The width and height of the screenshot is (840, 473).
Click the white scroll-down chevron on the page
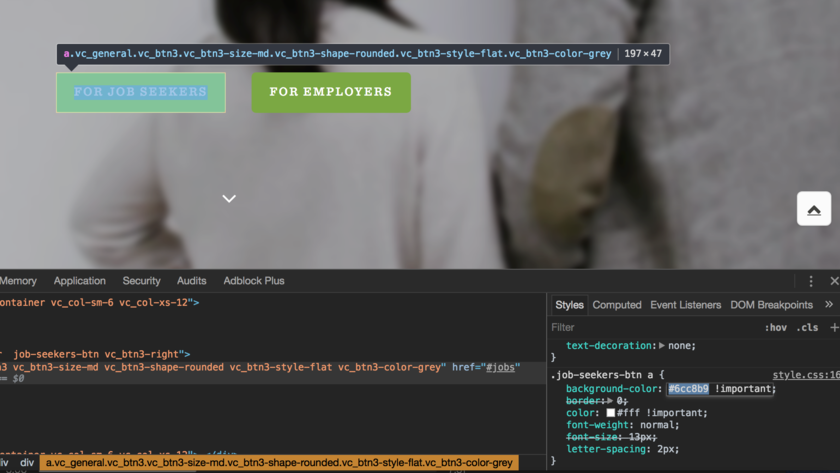tap(229, 199)
